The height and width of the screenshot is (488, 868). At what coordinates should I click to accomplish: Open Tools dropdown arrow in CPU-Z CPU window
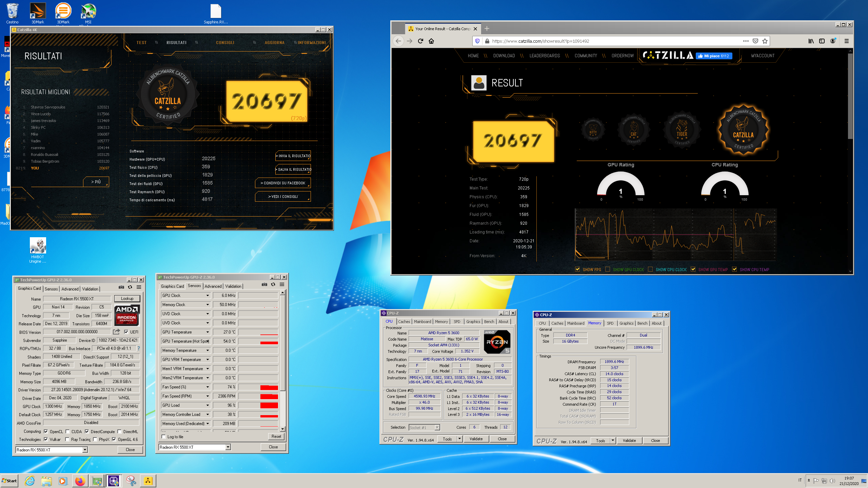[459, 439]
